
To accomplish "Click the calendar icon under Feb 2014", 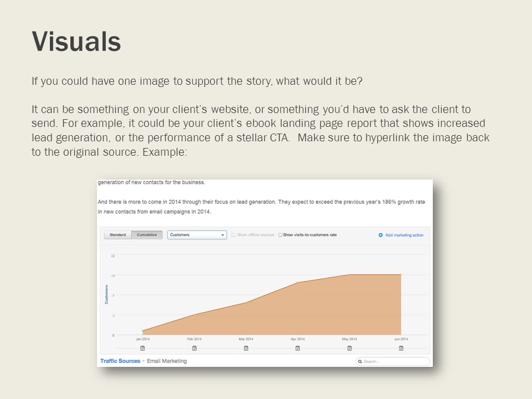I will pyautogui.click(x=195, y=348).
